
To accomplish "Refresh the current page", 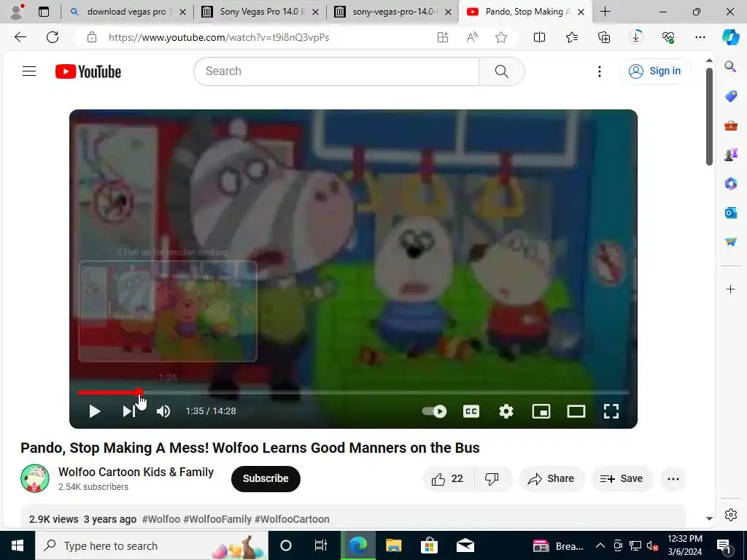I will point(53,37).
